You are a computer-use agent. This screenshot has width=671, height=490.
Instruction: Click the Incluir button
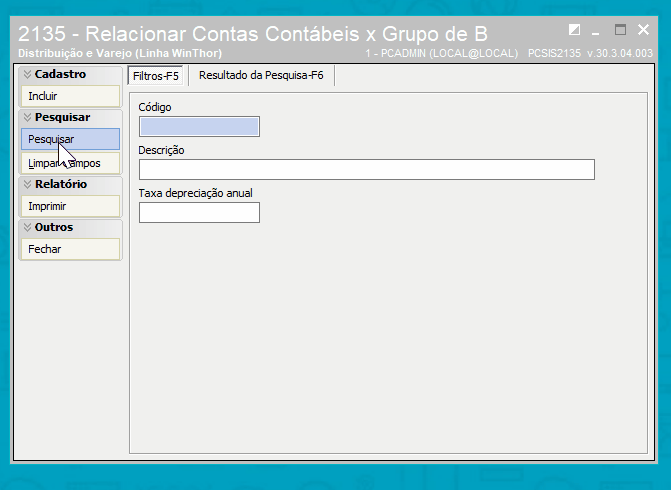pyautogui.click(x=71, y=96)
